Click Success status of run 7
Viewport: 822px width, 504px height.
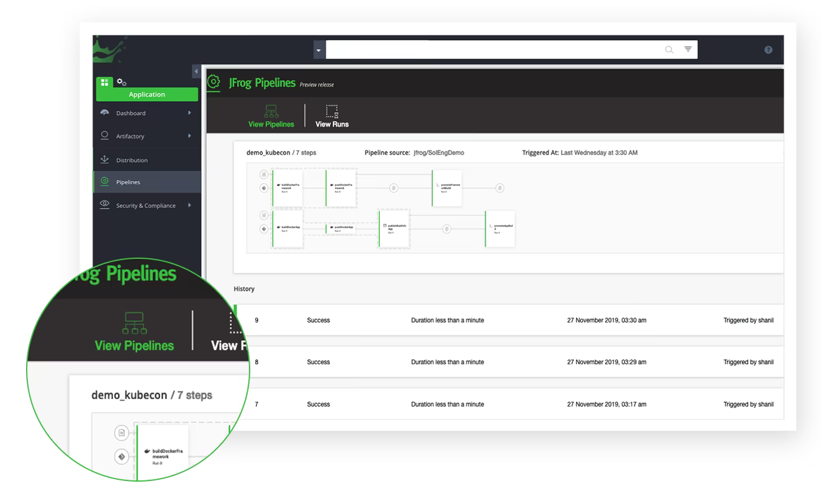318,404
